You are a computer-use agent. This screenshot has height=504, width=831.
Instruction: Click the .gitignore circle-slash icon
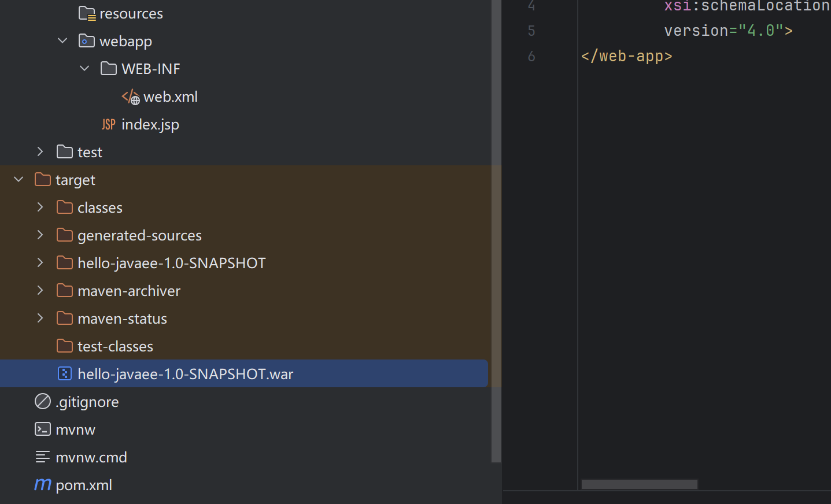(43, 402)
